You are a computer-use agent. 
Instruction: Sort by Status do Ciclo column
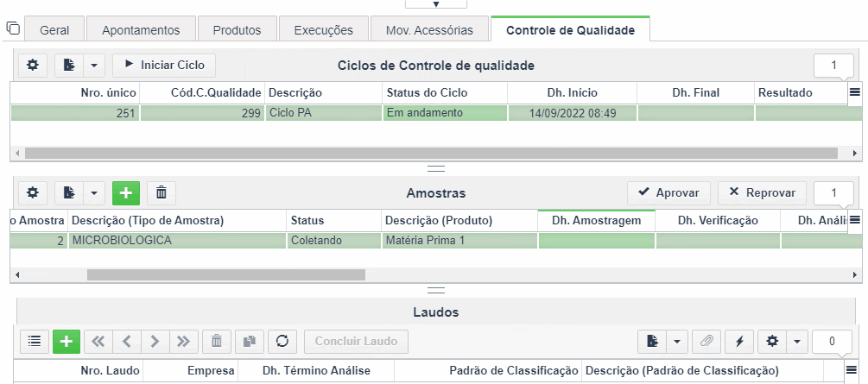coord(445,93)
